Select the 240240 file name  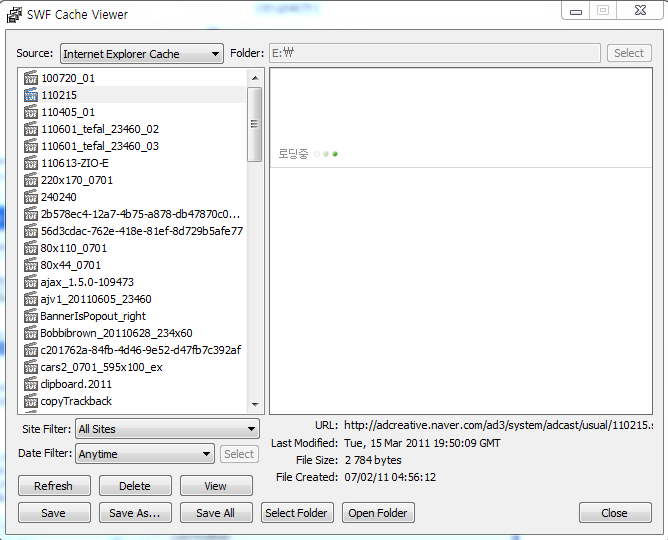click(59, 197)
